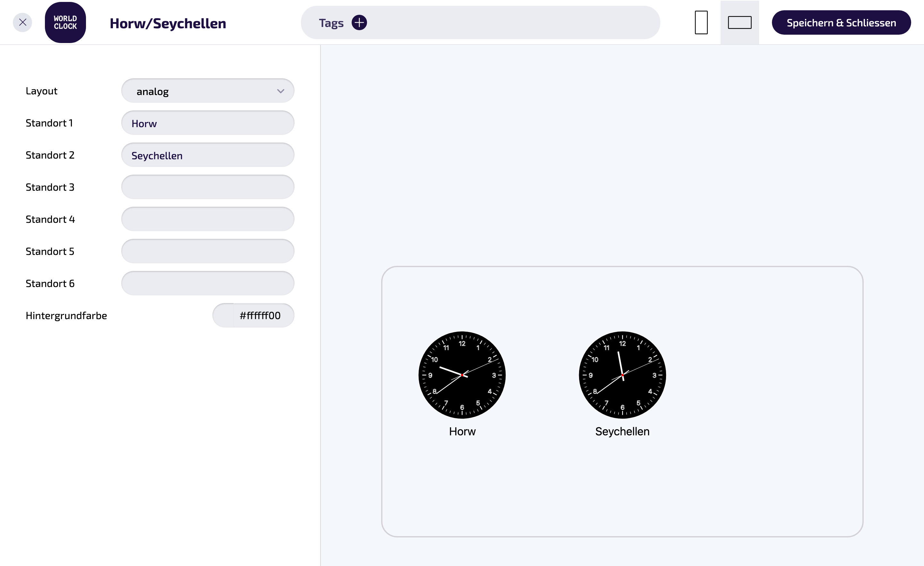Edit the Standort 2 field containing Seychellen
The width and height of the screenshot is (924, 566).
click(x=208, y=155)
